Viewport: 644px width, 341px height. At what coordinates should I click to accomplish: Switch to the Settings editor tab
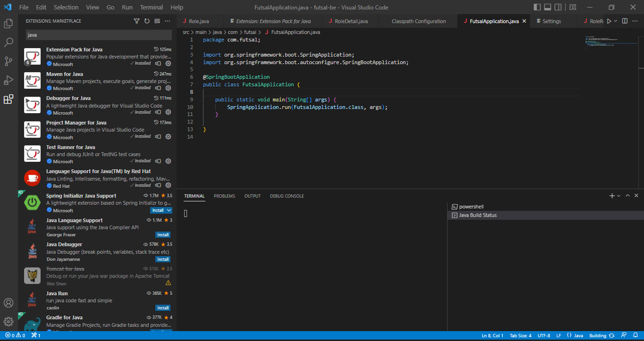[x=551, y=21]
